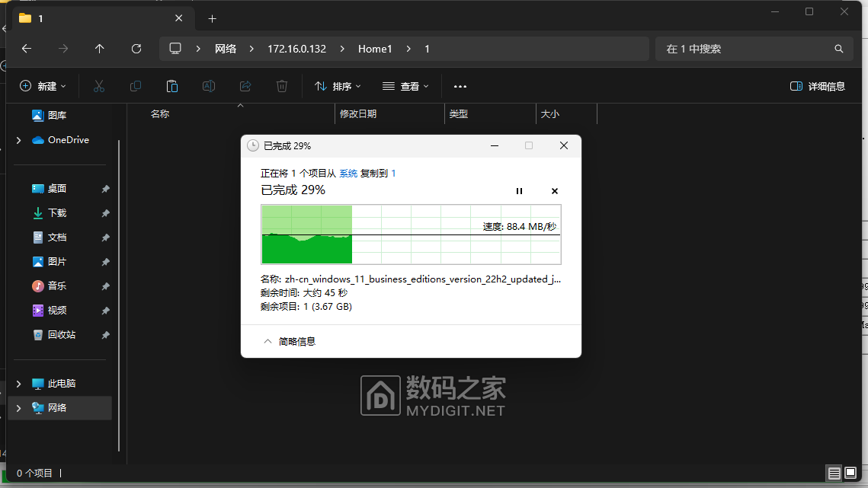Click the monitor icon in address bar
The width and height of the screenshot is (868, 488).
[x=175, y=49]
